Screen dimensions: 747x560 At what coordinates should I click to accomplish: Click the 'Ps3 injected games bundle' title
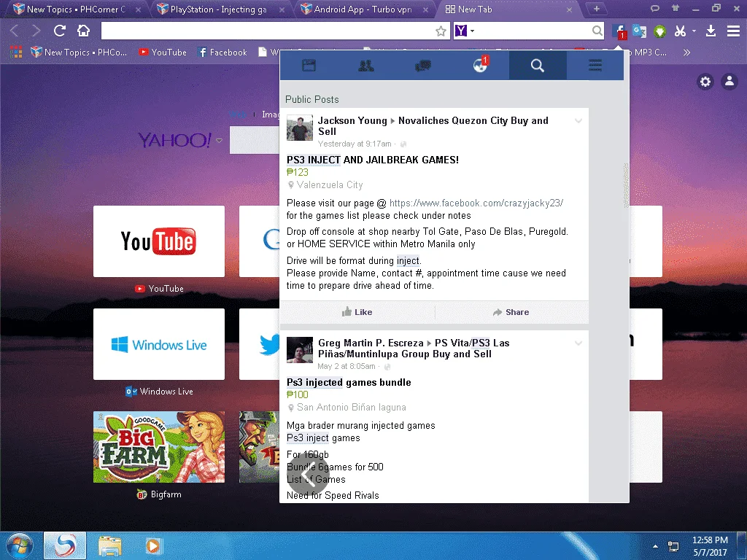click(x=349, y=382)
